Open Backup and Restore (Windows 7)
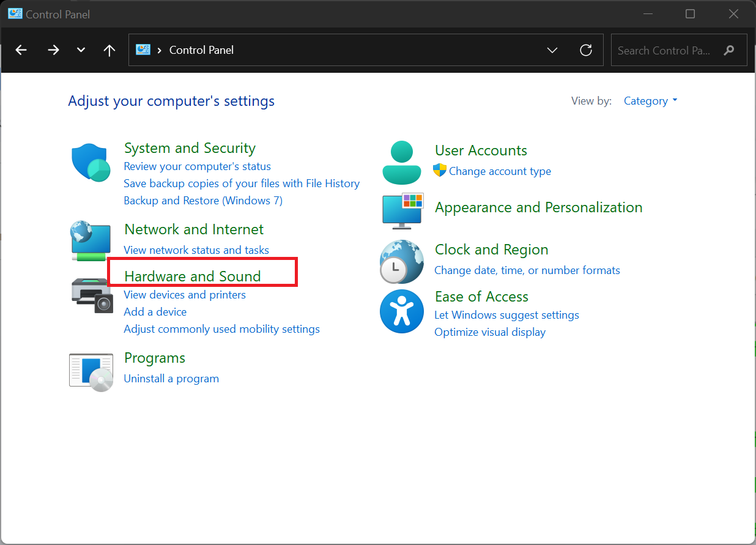 [203, 201]
